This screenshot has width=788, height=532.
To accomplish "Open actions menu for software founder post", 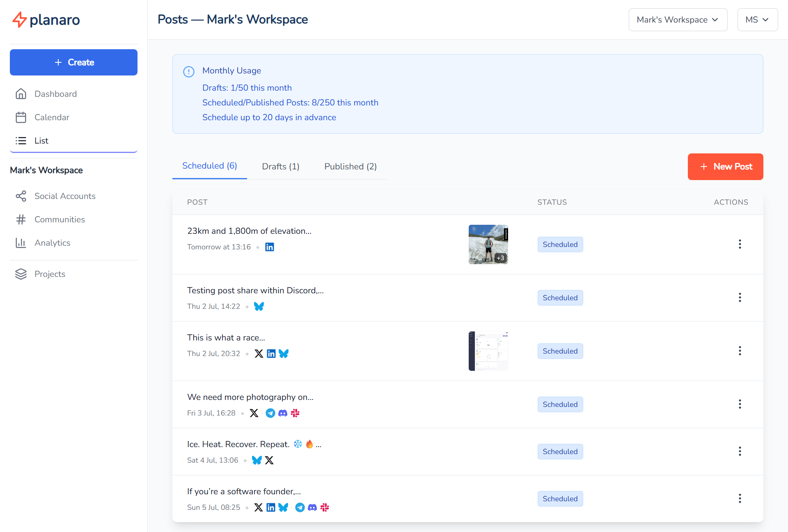I will (x=740, y=499).
